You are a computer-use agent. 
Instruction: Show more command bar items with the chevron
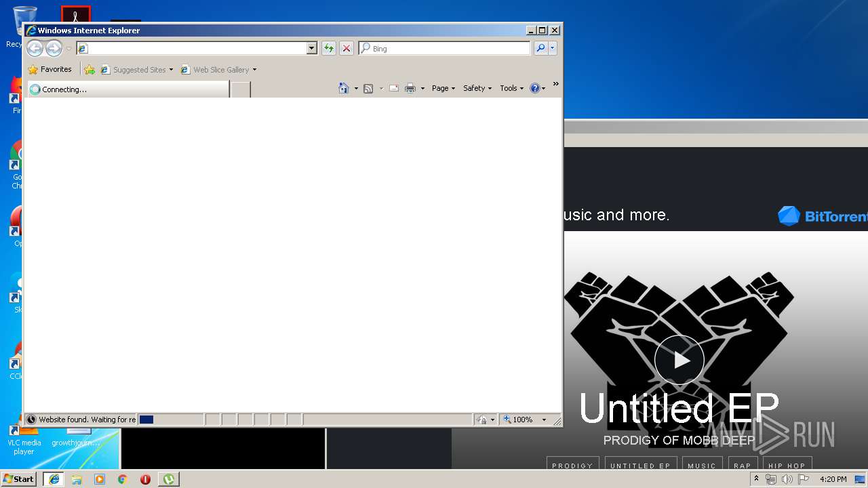pyautogui.click(x=555, y=84)
